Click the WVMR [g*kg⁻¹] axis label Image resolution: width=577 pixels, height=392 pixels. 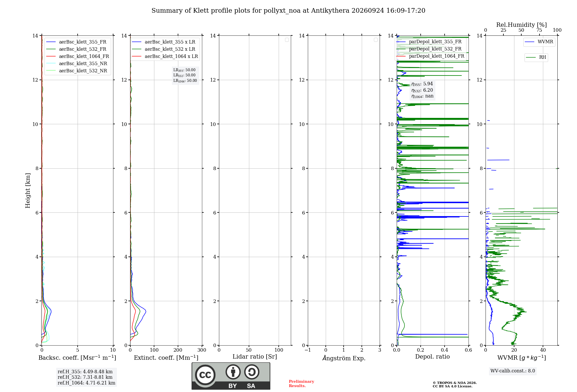click(x=522, y=358)
